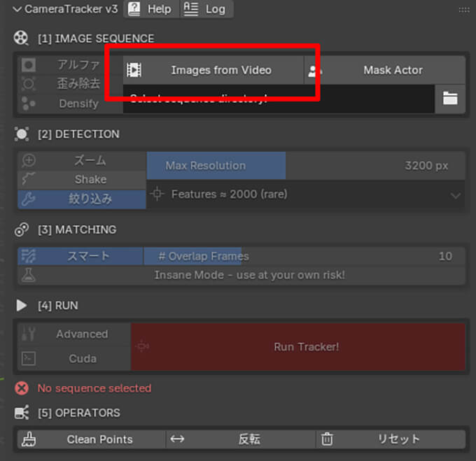Toggle the 絞り込み option

(x=82, y=199)
